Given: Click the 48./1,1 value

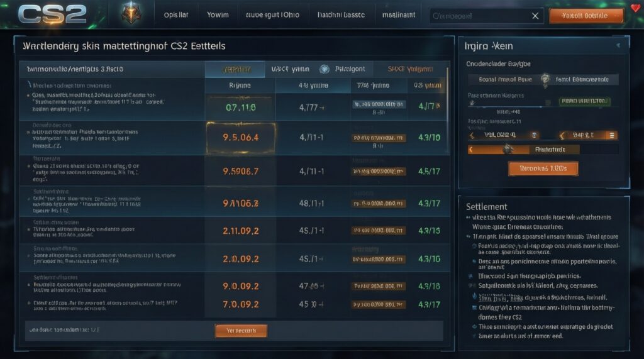Looking at the screenshot, I should pyautogui.click(x=311, y=203).
